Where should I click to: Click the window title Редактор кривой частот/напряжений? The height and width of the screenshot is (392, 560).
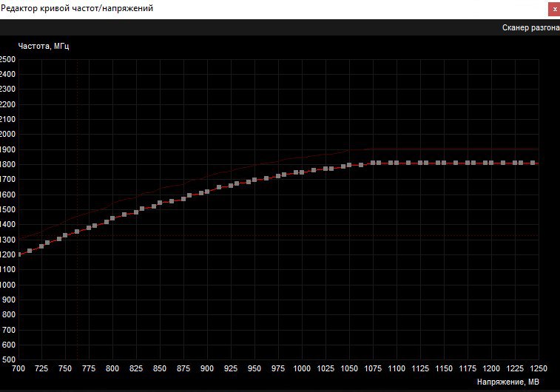[77, 8]
